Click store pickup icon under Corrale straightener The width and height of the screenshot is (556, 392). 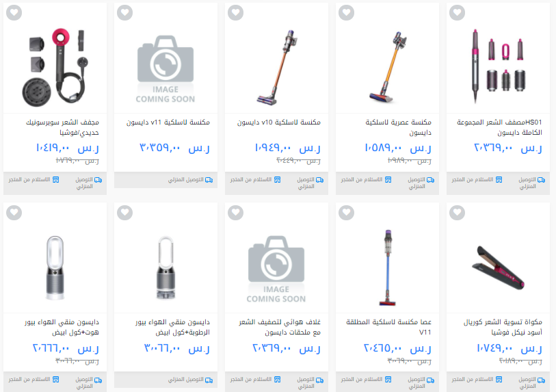pyautogui.click(x=499, y=380)
